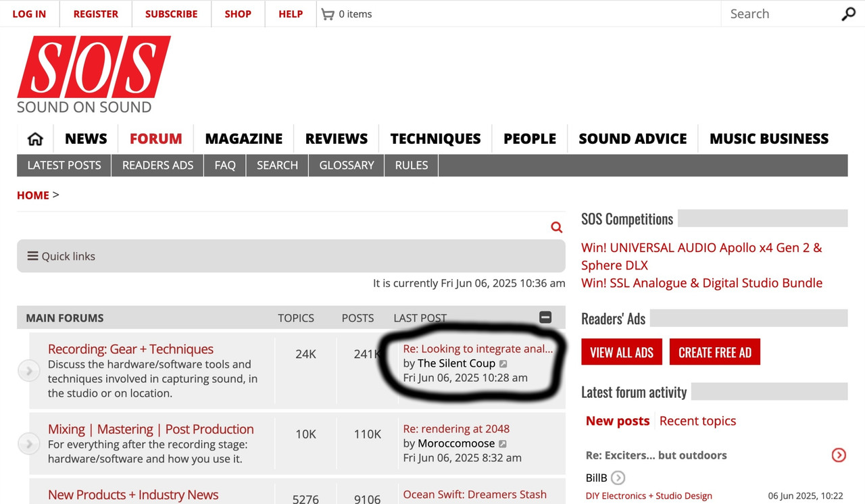Open the shopping cart icon
The image size is (865, 504).
pos(328,14)
